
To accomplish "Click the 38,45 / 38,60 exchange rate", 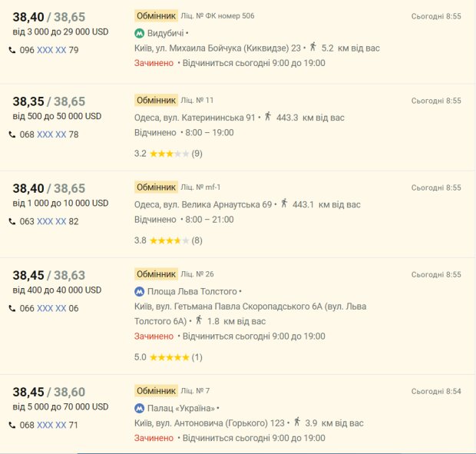I will [x=49, y=391].
